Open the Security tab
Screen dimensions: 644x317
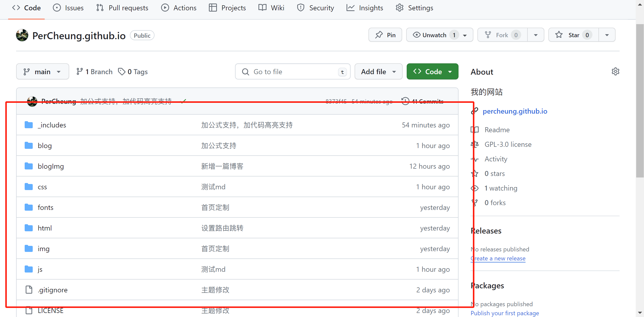[315, 8]
